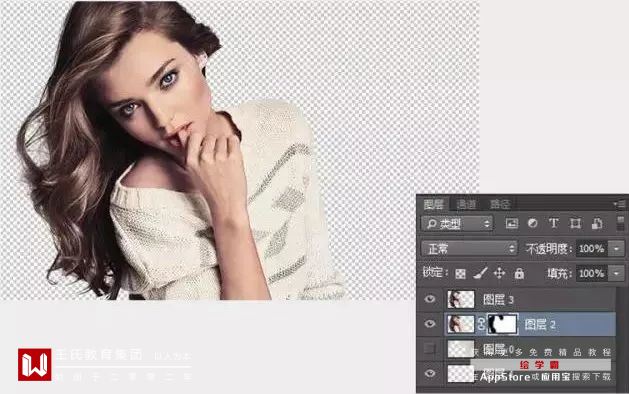The height and width of the screenshot is (394, 629).
Task: Select the 图层 2 layer mask thumbnail
Action: tap(502, 324)
